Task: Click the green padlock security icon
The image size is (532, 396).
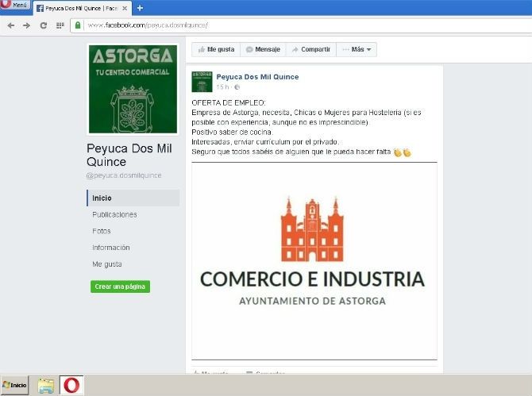Action: tap(78, 25)
